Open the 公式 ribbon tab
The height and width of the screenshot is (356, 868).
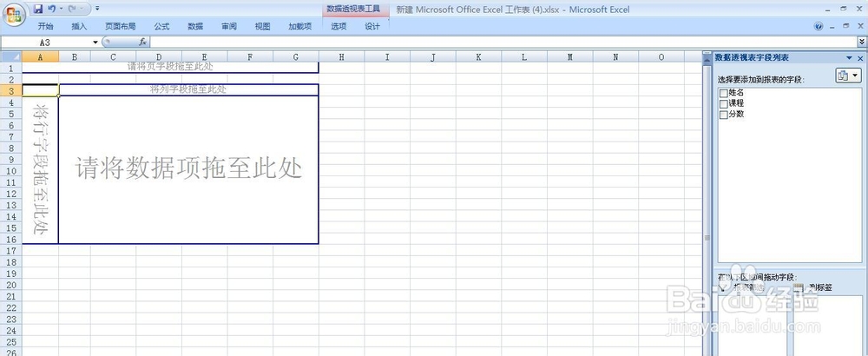coord(161,26)
